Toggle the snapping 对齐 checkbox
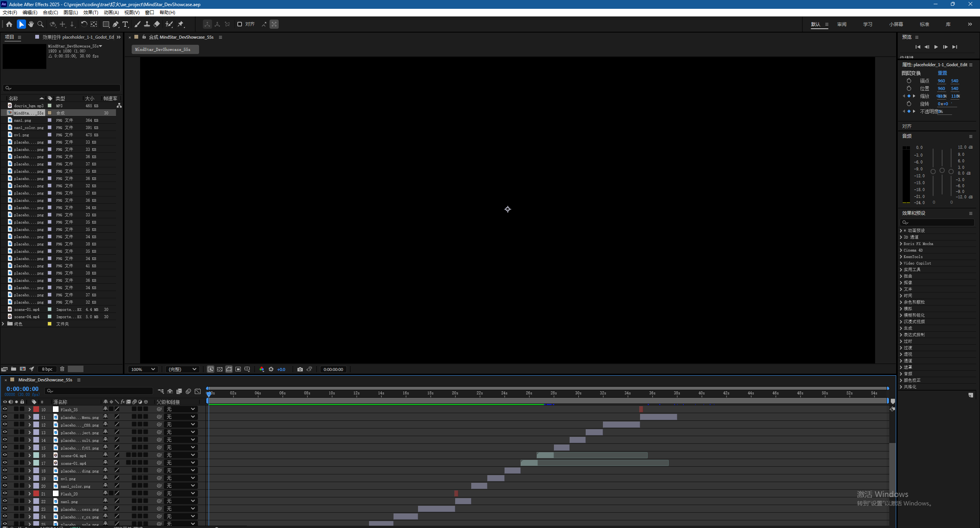980x528 pixels. click(x=240, y=24)
